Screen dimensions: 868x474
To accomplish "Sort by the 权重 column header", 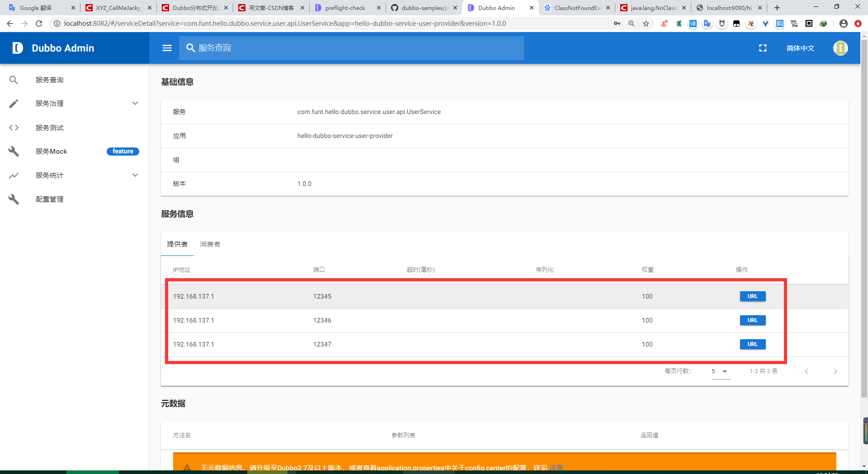I will tap(647, 270).
